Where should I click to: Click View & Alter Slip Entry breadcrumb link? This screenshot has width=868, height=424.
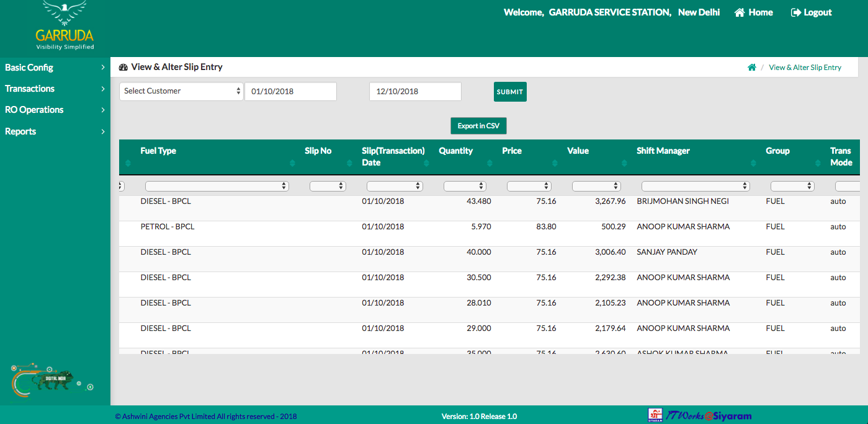[805, 68]
